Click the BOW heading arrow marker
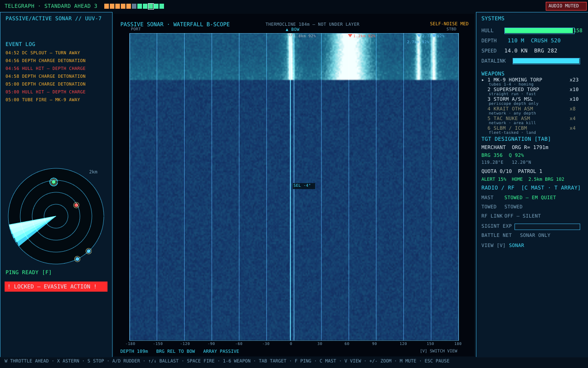 tap(293, 29)
